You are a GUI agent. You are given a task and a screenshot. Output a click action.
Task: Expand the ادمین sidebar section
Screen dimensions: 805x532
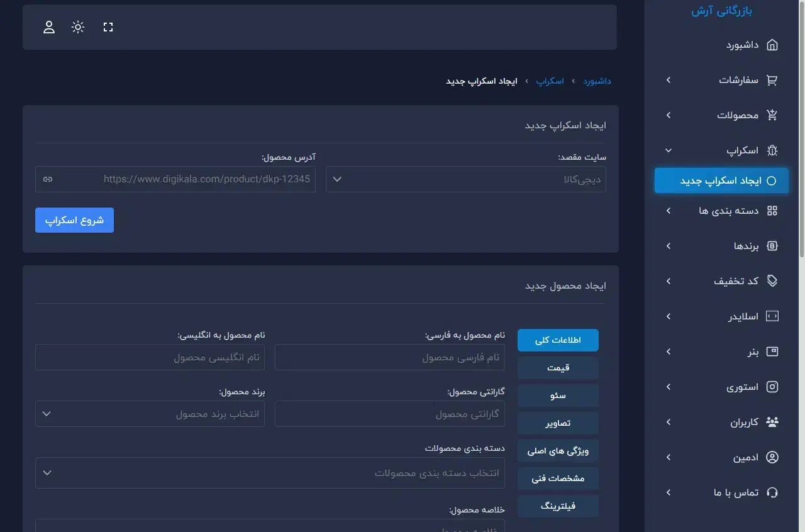point(667,457)
